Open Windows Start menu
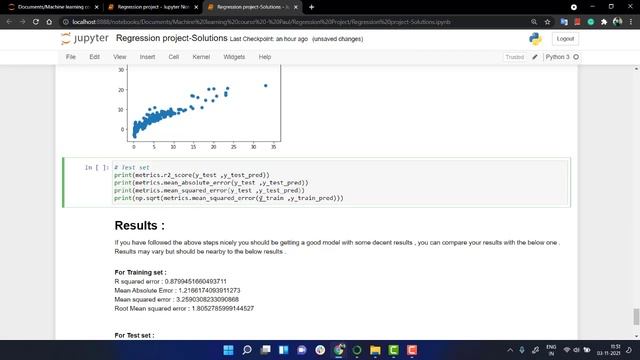 229,350
